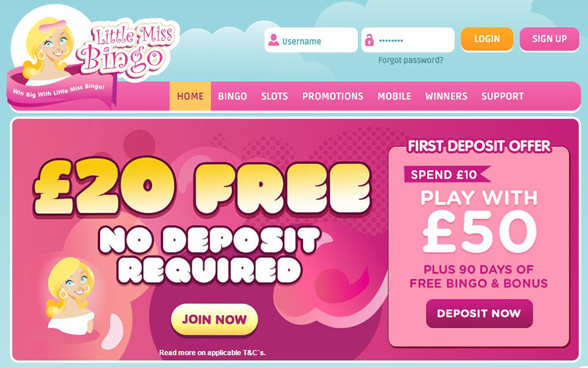The image size is (588, 368).
Task: Click the orange Login button
Action: click(x=487, y=39)
